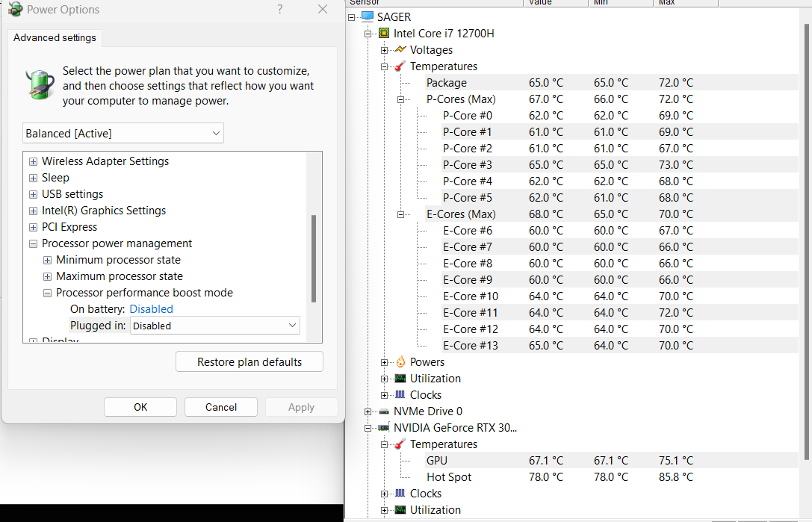Select the E-Core #11 row
Image resolution: width=812 pixels, height=522 pixels.
tap(620, 313)
